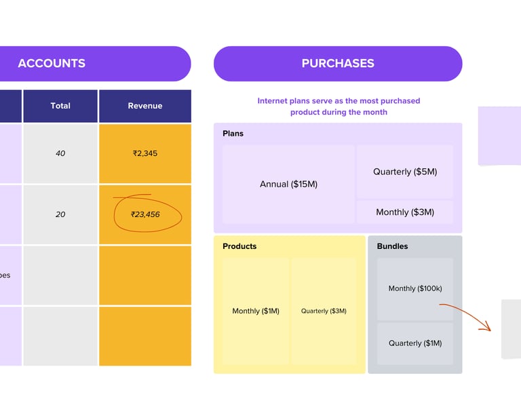This screenshot has height=420, width=521.
Task: Select the Quarterly ($3M) products block
Action: 324,311
